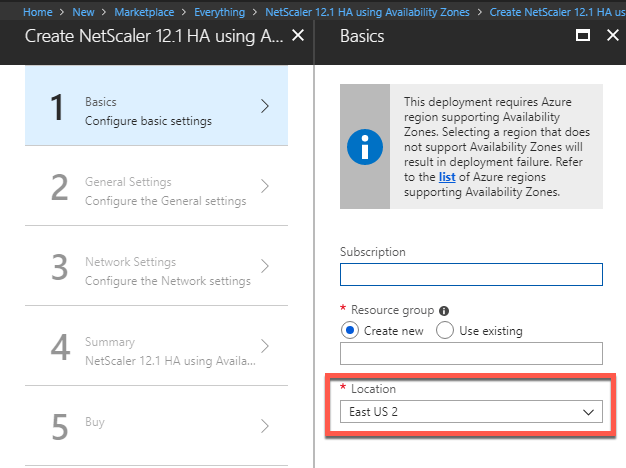The width and height of the screenshot is (626, 468).
Task: Click the chevron arrow on Buy step
Action: [x=265, y=426]
